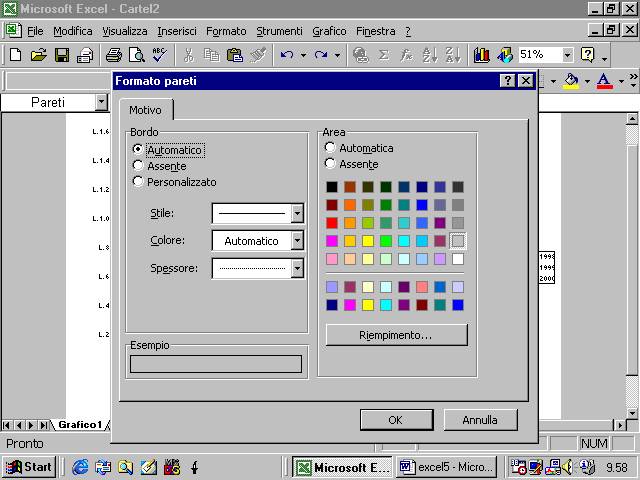
Task: Open the Font Color dropdown arrow
Action: click(621, 81)
